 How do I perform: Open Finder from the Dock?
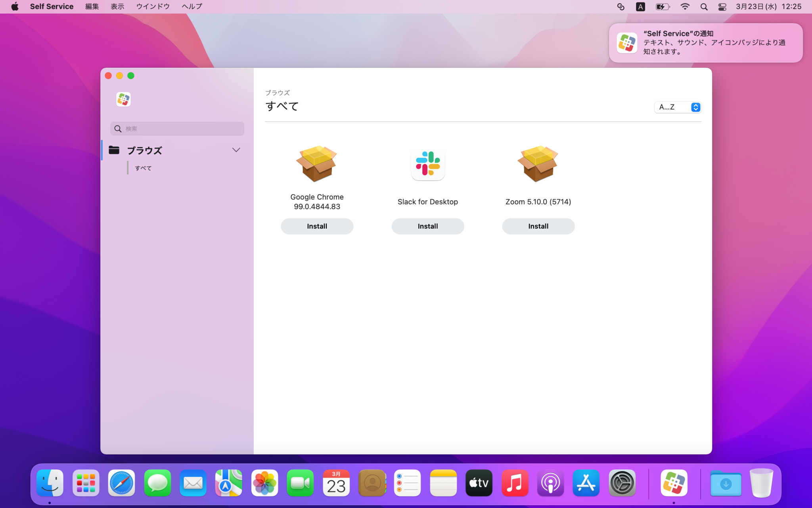point(50,483)
